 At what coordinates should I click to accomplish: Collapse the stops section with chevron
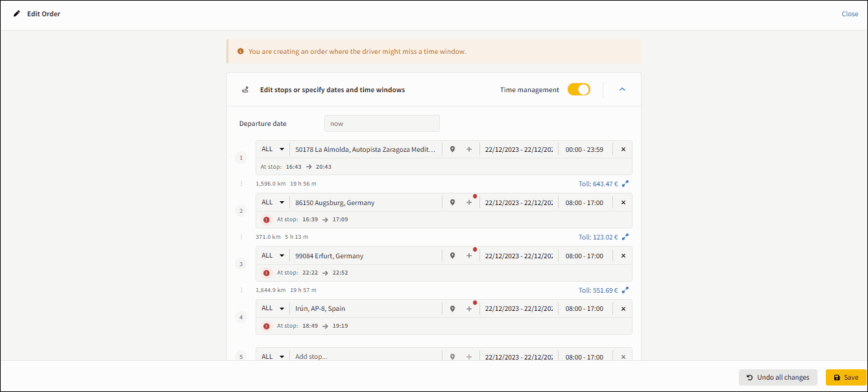pos(622,90)
